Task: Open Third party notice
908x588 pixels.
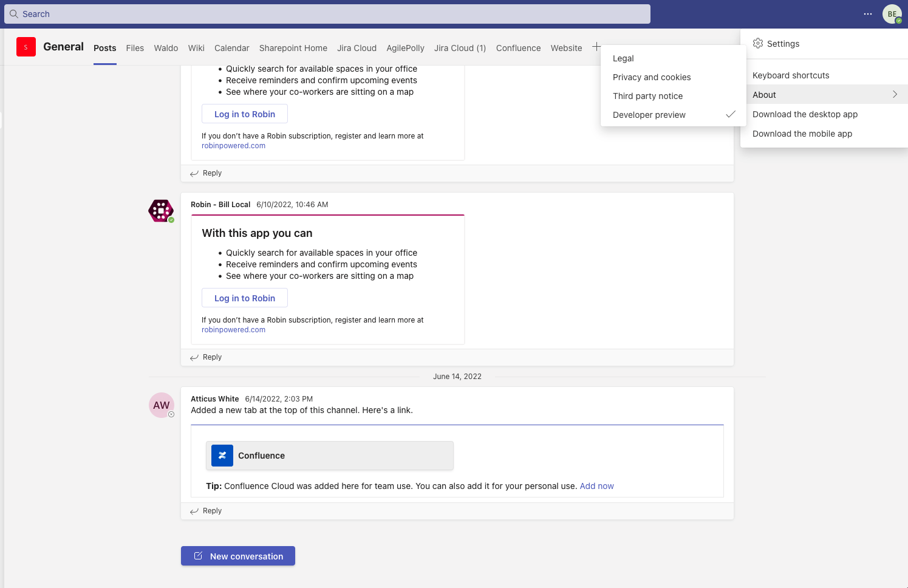Action: coord(647,96)
